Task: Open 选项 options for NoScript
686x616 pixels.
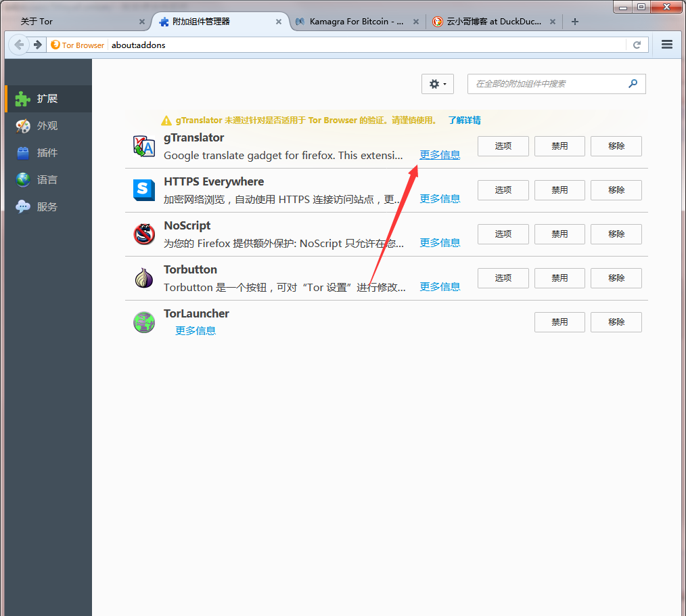Action: click(503, 234)
